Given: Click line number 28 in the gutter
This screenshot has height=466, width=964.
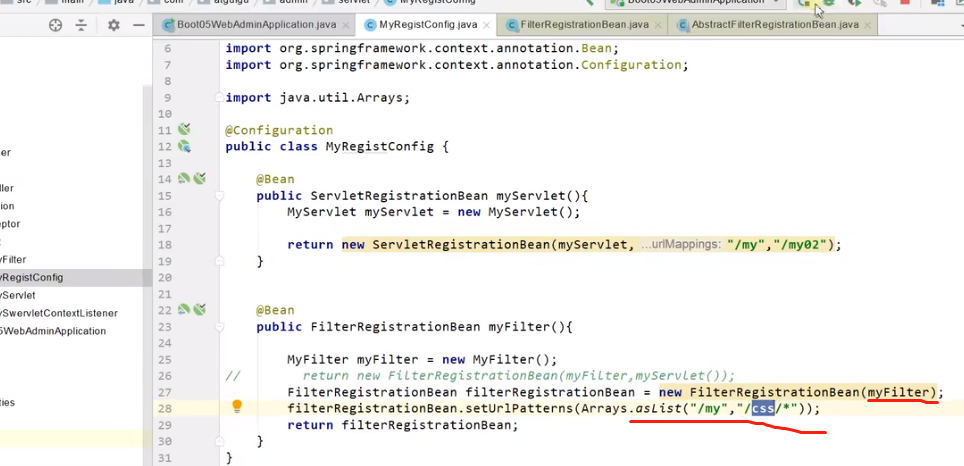Looking at the screenshot, I should coord(165,408).
